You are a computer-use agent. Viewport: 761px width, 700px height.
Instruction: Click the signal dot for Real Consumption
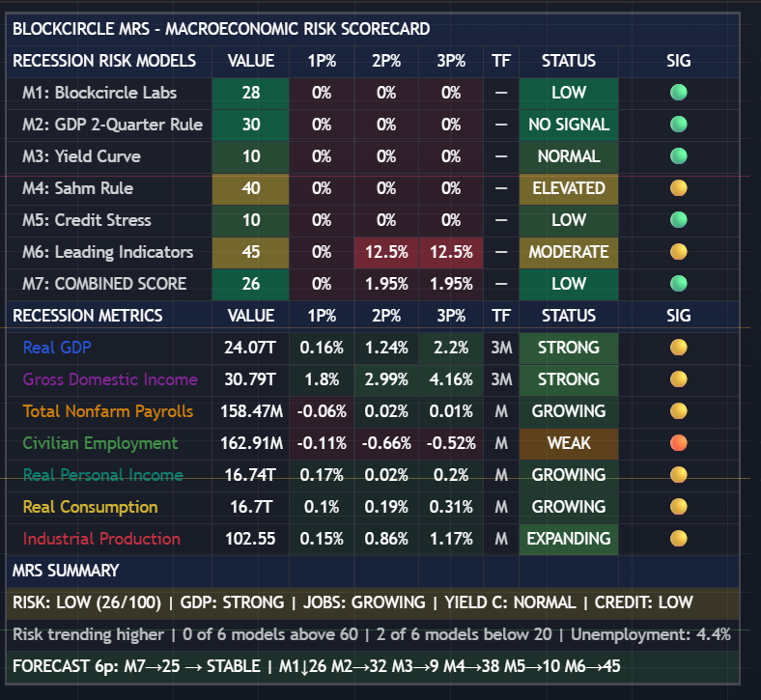(679, 507)
